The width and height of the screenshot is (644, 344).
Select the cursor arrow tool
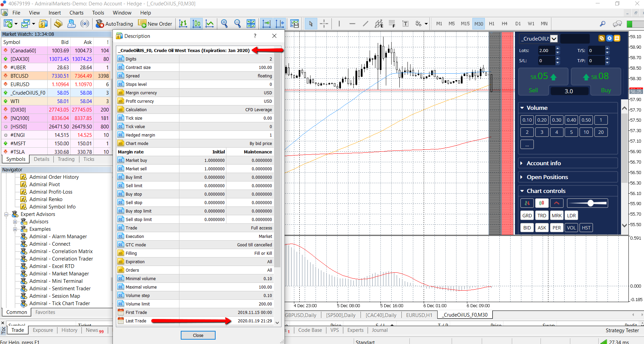[311, 24]
